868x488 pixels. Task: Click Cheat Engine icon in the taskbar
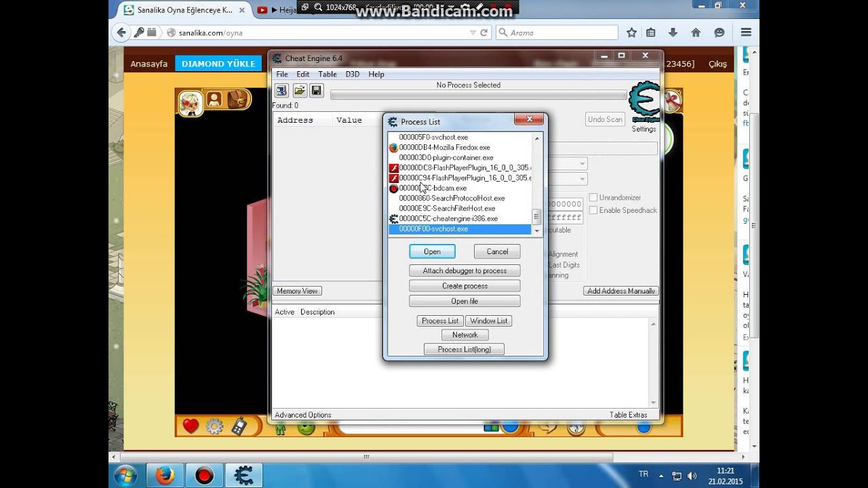(243, 475)
